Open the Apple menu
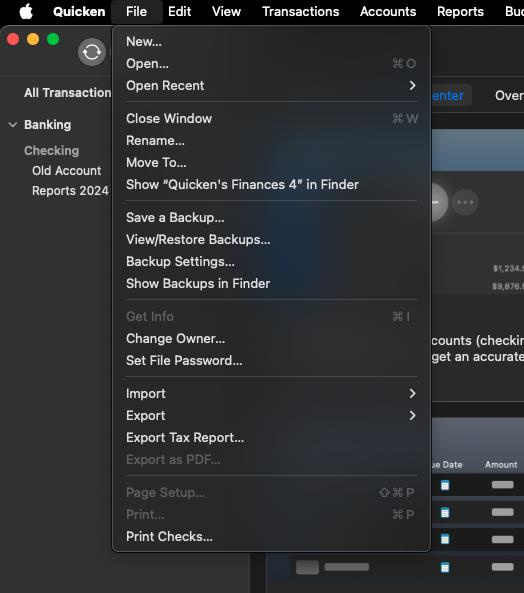 coord(26,12)
